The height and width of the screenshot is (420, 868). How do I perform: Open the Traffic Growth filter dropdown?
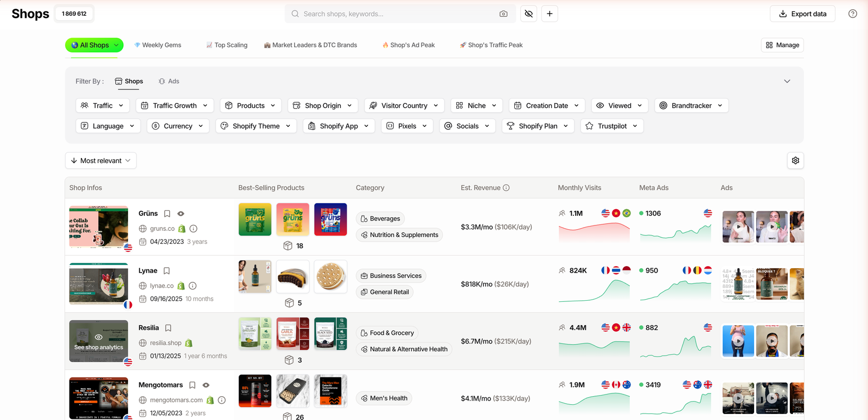175,106
